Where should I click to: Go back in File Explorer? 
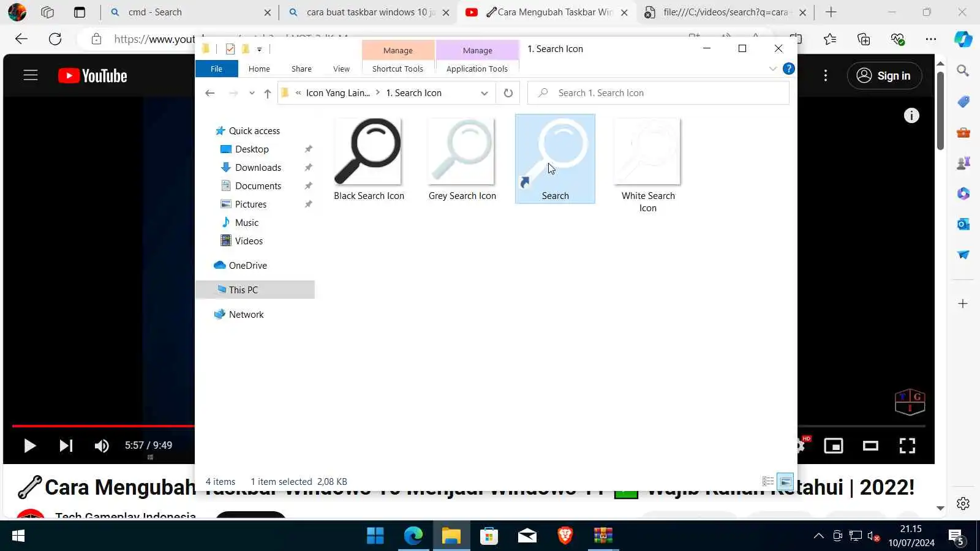click(210, 93)
